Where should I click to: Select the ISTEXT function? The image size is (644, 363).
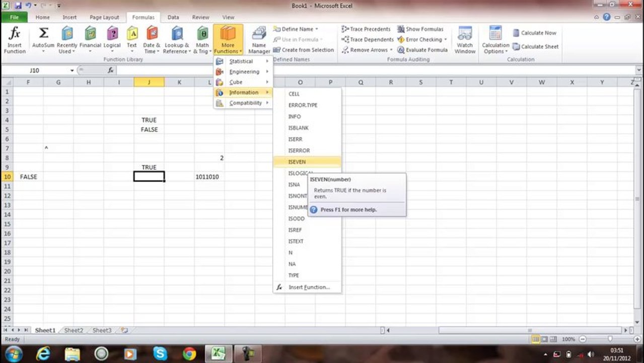(x=307, y=241)
